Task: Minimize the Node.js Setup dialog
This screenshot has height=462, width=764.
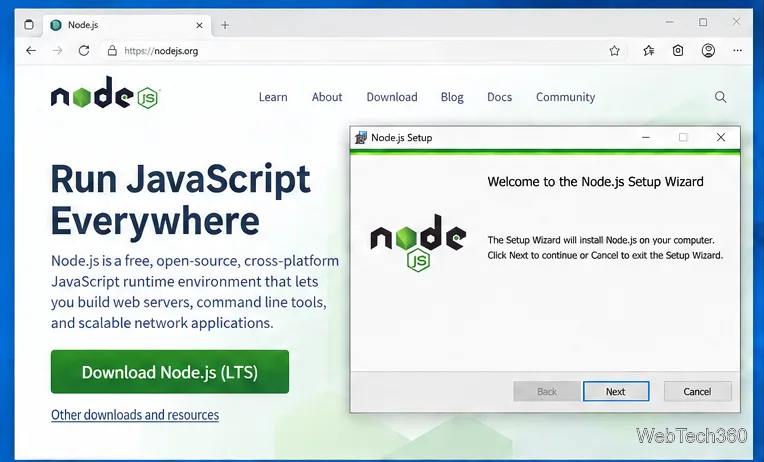Action: [646, 138]
